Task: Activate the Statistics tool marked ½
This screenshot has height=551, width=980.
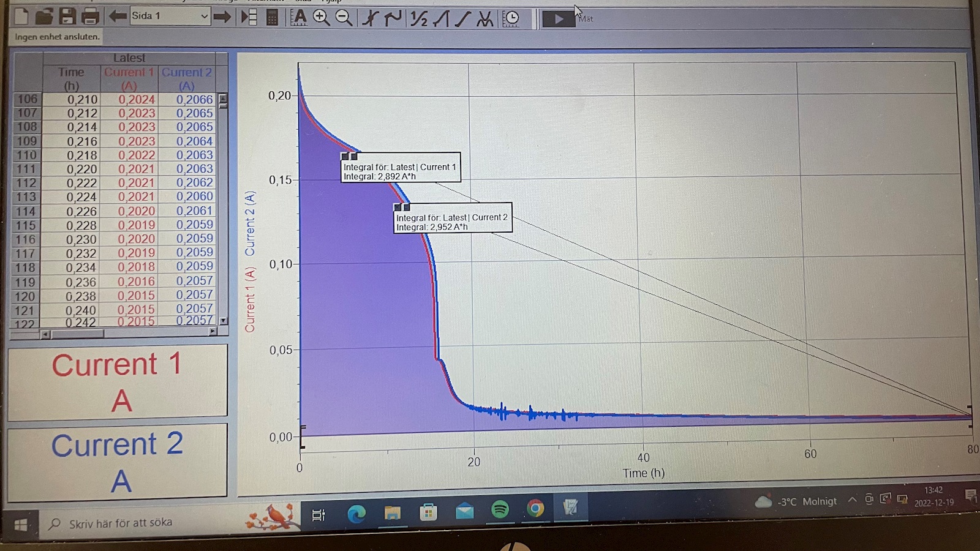Action: click(418, 19)
